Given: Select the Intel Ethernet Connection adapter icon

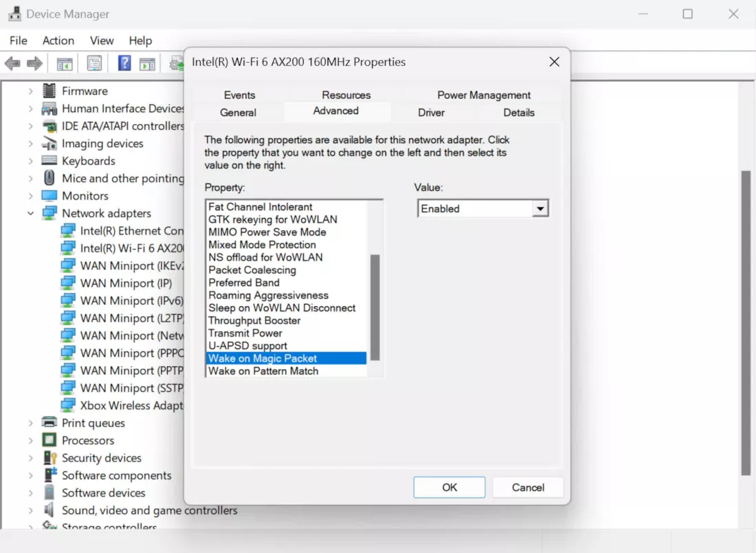Looking at the screenshot, I should pyautogui.click(x=68, y=230).
